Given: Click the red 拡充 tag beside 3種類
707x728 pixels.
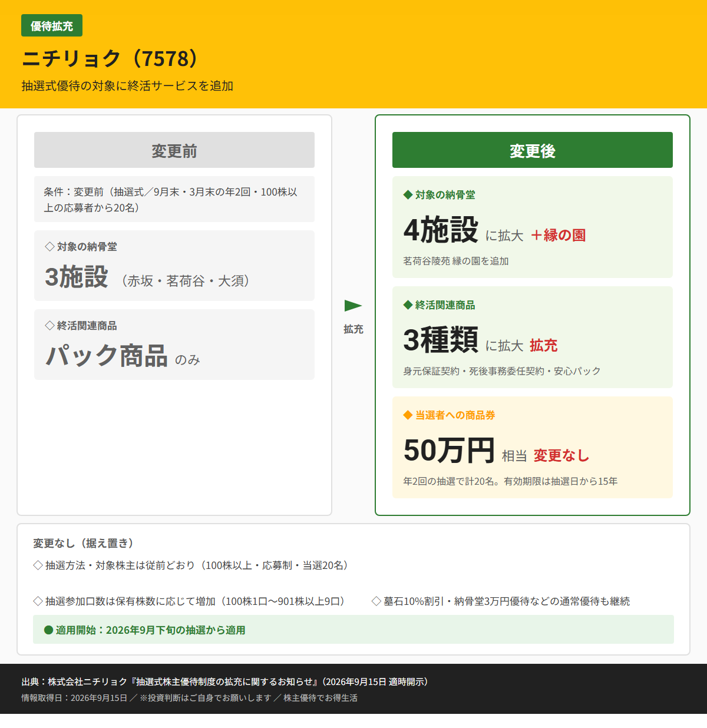Looking at the screenshot, I should [x=543, y=345].
